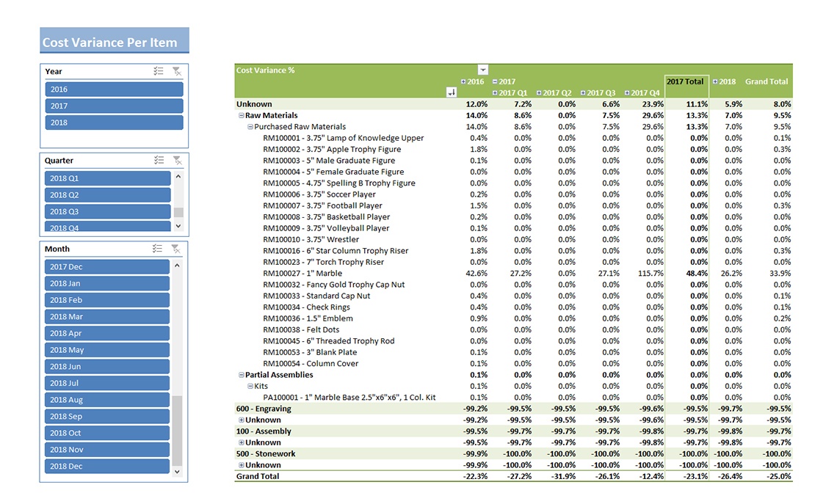837x504 pixels.
Task: Collapse the Kits row group
Action: (x=250, y=386)
